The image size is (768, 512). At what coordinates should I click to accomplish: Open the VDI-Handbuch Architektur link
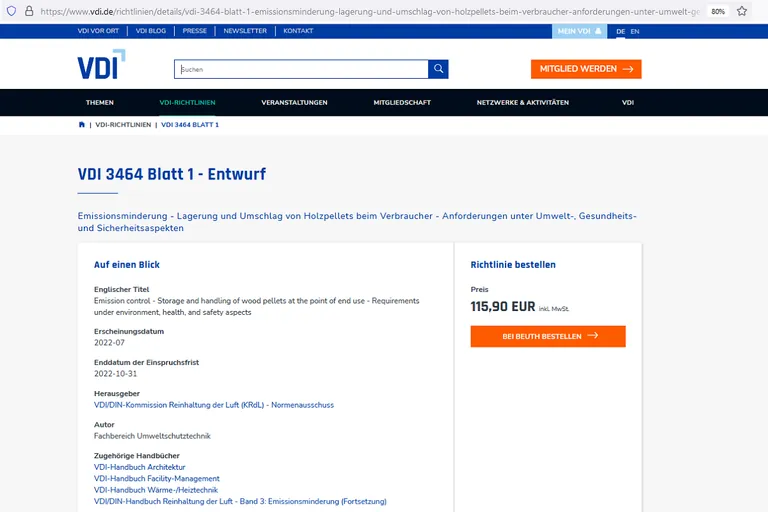click(x=139, y=467)
